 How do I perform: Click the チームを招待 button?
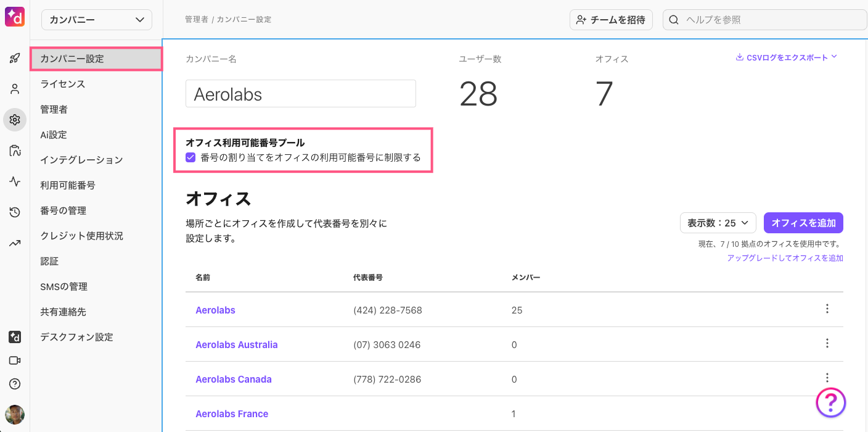point(611,20)
